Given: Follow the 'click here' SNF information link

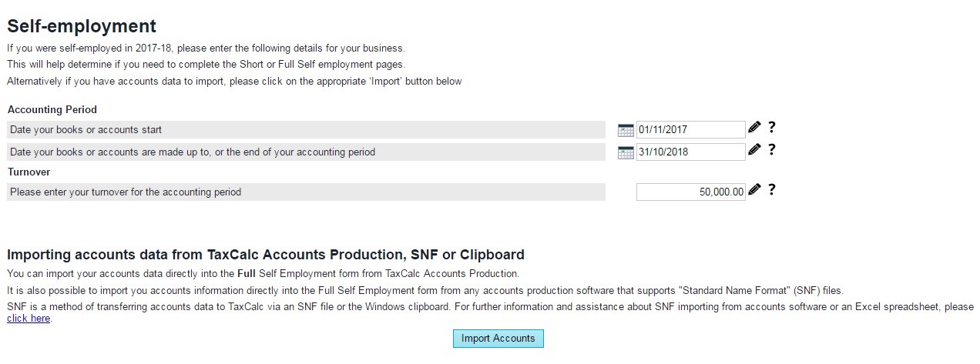Looking at the screenshot, I should coord(29,319).
